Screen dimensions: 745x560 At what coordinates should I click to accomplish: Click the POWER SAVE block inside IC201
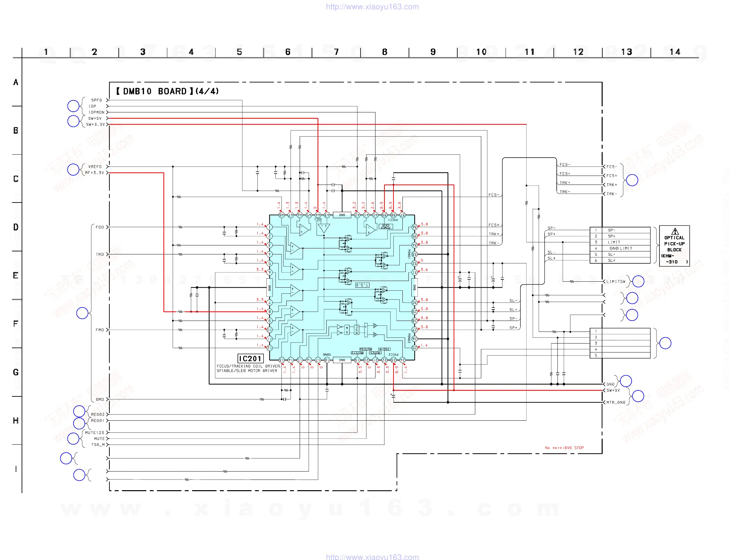pos(385,226)
